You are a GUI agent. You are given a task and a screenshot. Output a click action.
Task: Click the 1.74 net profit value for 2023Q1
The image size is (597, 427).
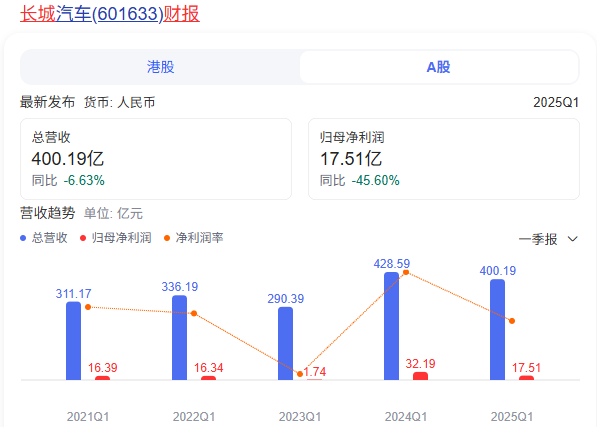pos(314,371)
